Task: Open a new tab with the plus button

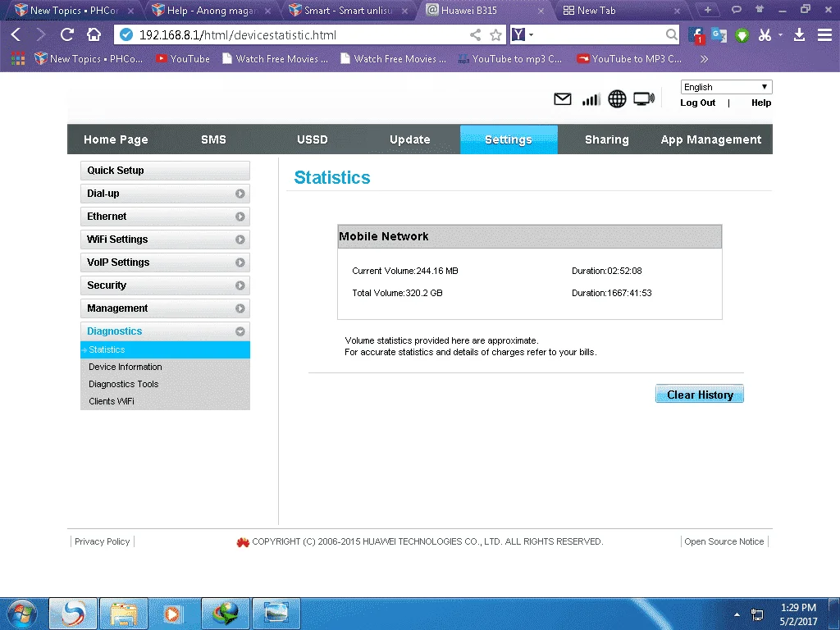Action: tap(707, 10)
